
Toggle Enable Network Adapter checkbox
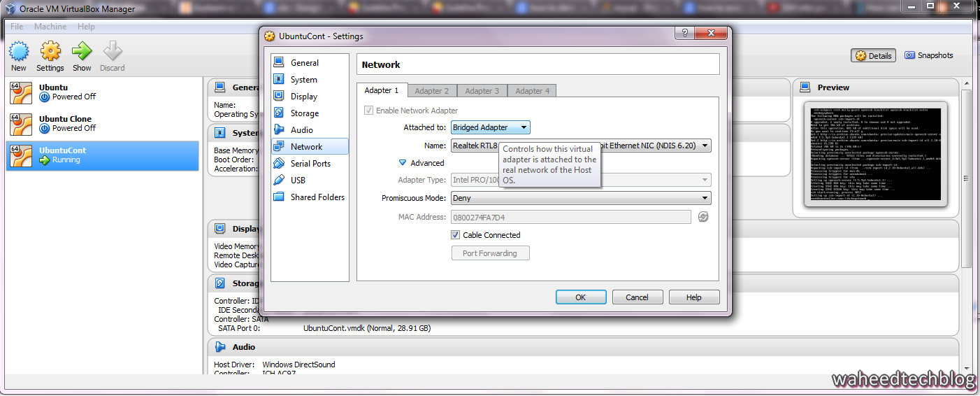point(368,111)
